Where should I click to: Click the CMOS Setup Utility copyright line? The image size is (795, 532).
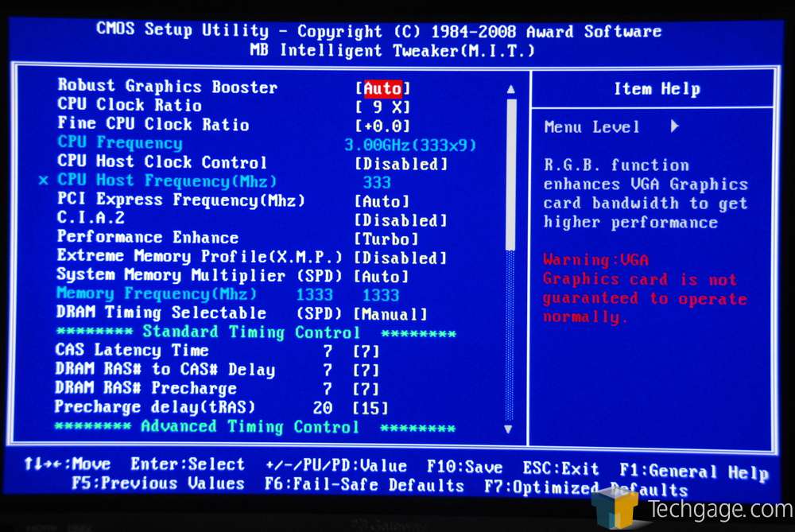point(379,30)
